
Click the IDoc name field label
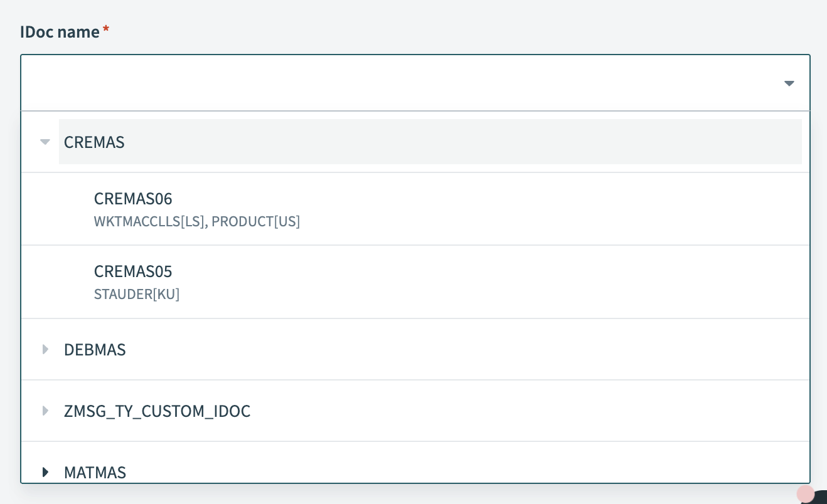click(60, 32)
